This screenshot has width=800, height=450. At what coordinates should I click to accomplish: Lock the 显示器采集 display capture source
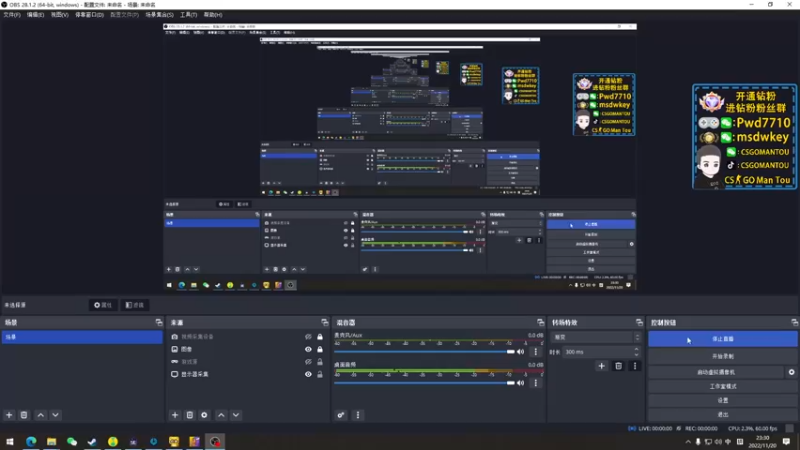click(320, 374)
